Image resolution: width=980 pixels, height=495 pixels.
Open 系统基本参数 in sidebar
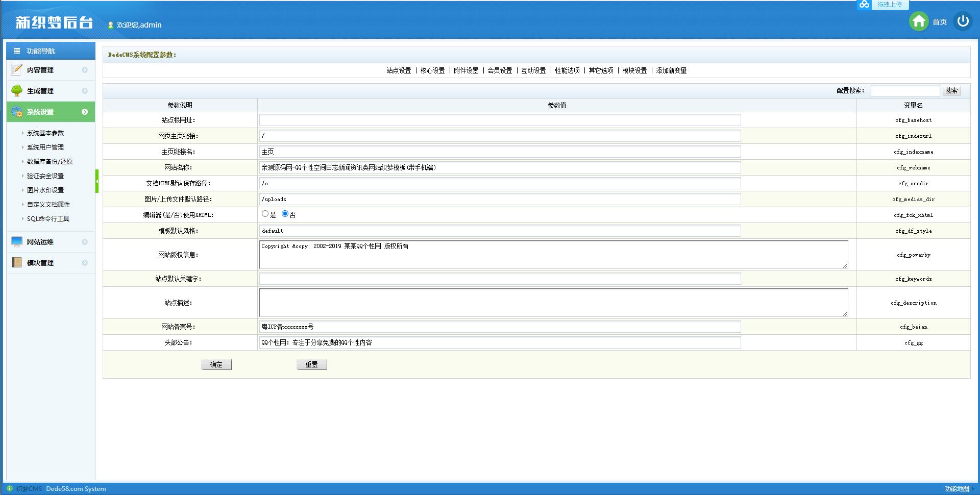point(45,133)
